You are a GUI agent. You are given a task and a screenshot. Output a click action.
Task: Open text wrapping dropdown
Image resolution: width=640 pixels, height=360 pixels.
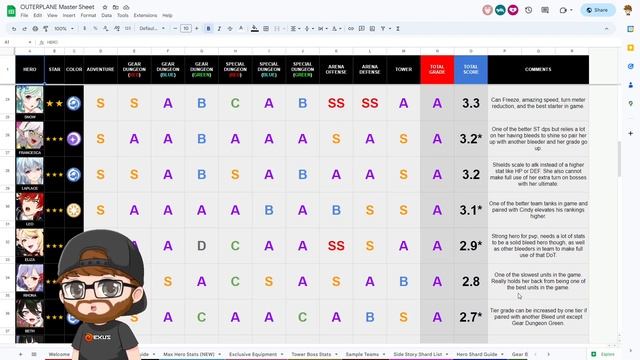pyautogui.click(x=322, y=29)
